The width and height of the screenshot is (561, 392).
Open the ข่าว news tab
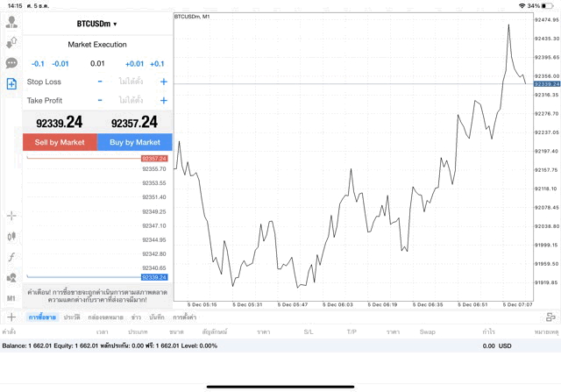136,317
